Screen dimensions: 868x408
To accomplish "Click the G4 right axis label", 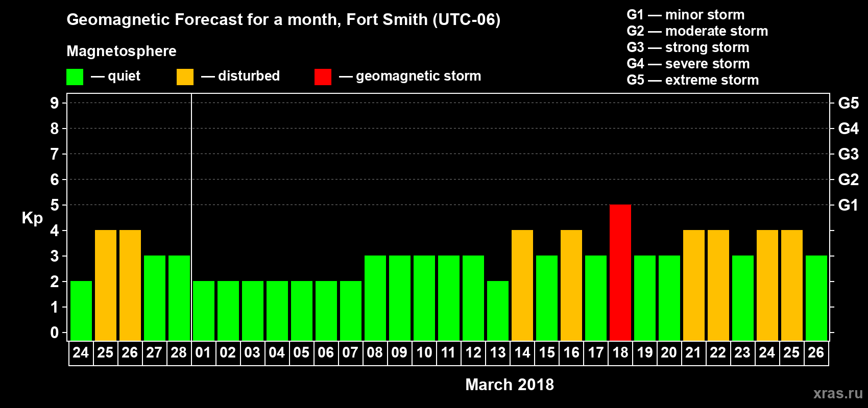I will coord(849,129).
